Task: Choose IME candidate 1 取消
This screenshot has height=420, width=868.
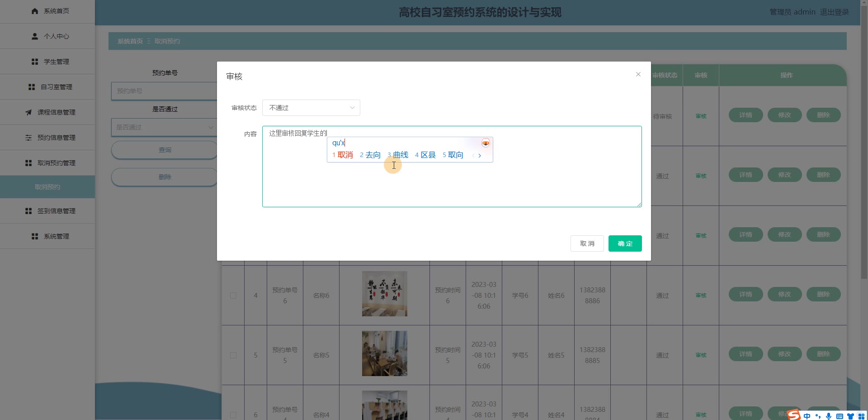Action: 343,155
